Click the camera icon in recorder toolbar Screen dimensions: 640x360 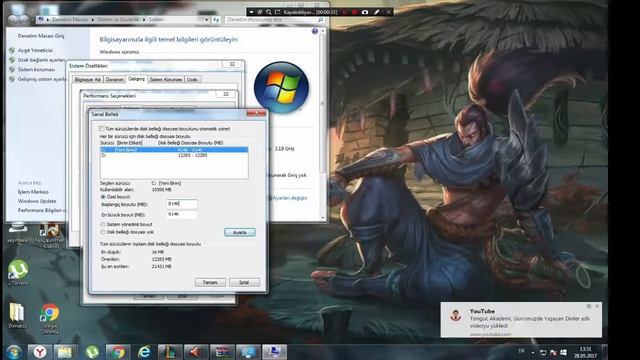pos(365,12)
